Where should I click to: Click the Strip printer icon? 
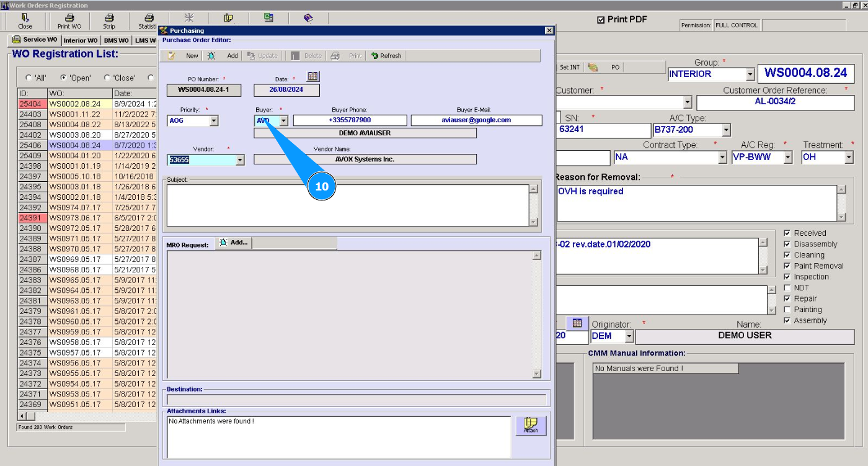(109, 21)
